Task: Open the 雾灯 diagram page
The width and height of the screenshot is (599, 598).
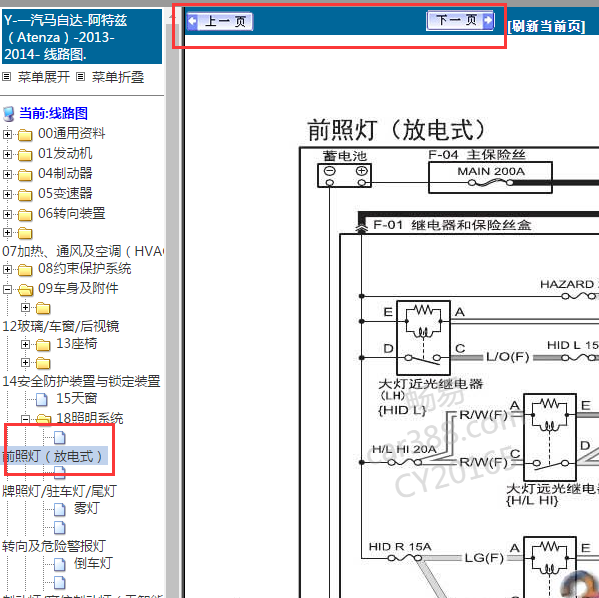Action: click(87, 508)
